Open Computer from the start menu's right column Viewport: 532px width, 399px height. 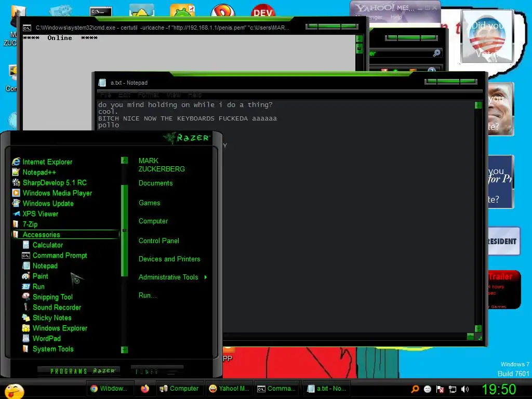153,221
